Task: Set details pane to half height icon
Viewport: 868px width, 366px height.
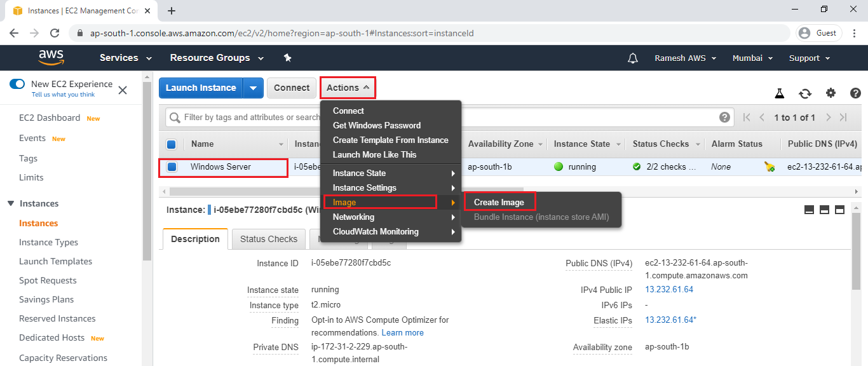Action: pyautogui.click(x=825, y=210)
